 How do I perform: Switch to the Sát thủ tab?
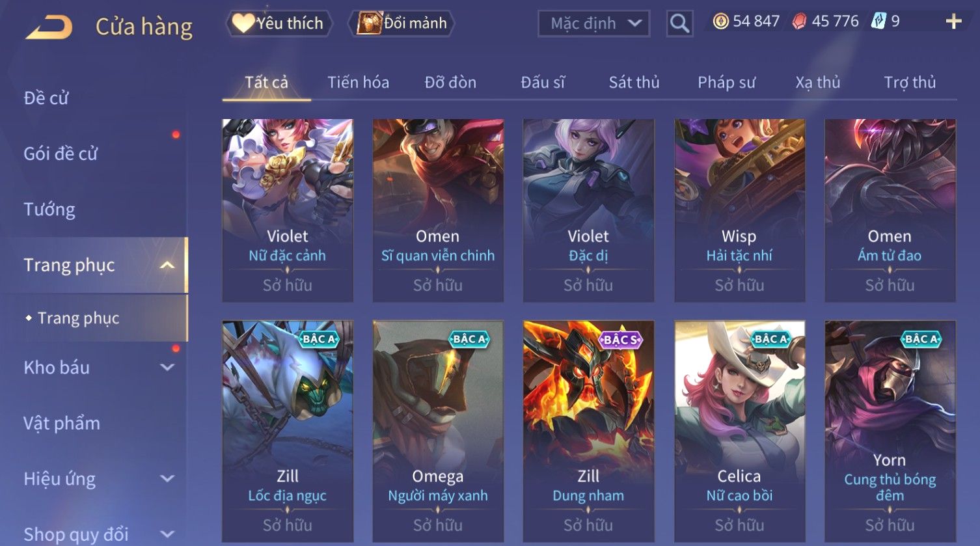[634, 83]
